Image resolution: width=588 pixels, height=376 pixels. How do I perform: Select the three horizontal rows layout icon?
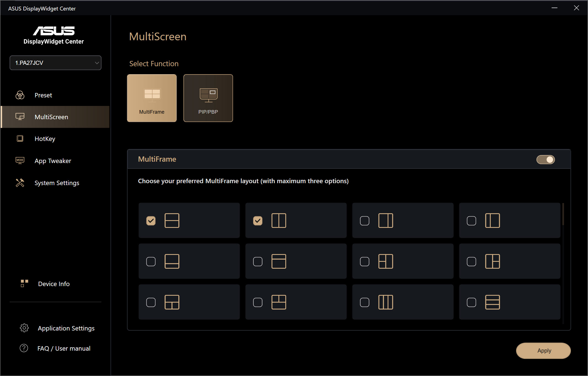(x=492, y=302)
